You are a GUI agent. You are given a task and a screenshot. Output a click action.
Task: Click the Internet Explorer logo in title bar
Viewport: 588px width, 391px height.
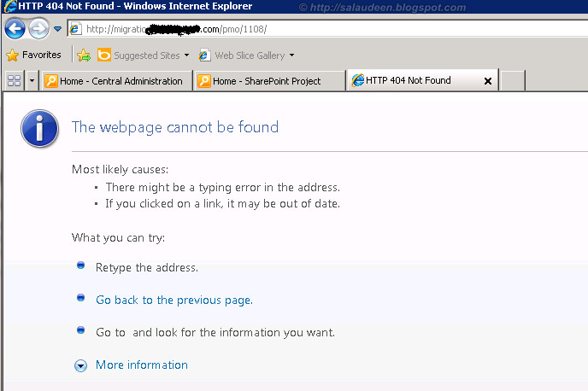coord(9,6)
